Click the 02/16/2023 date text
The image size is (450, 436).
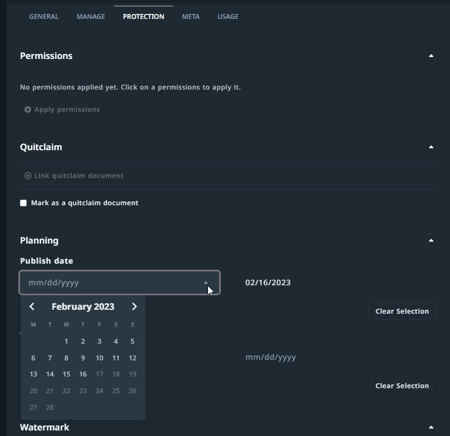(x=268, y=283)
